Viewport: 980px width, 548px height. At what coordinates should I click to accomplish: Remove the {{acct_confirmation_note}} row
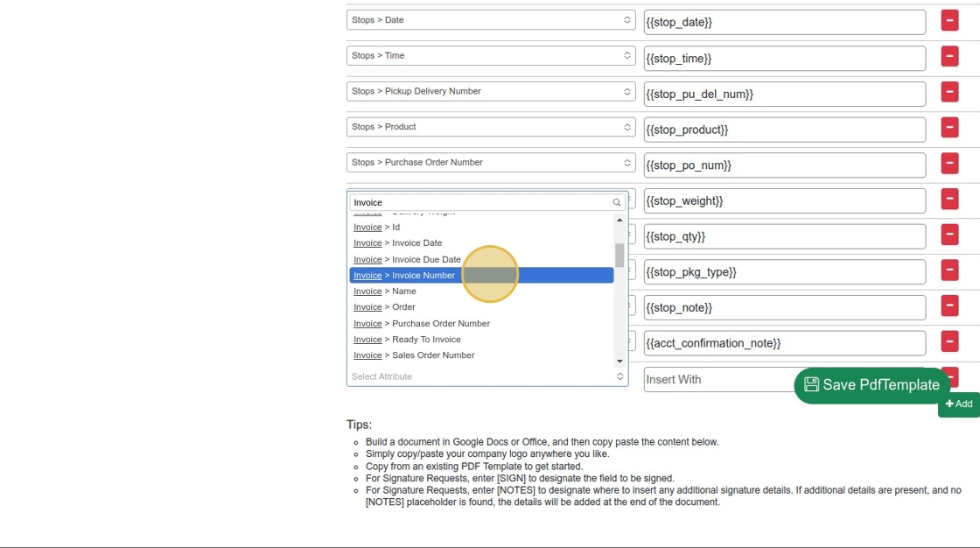pyautogui.click(x=949, y=342)
